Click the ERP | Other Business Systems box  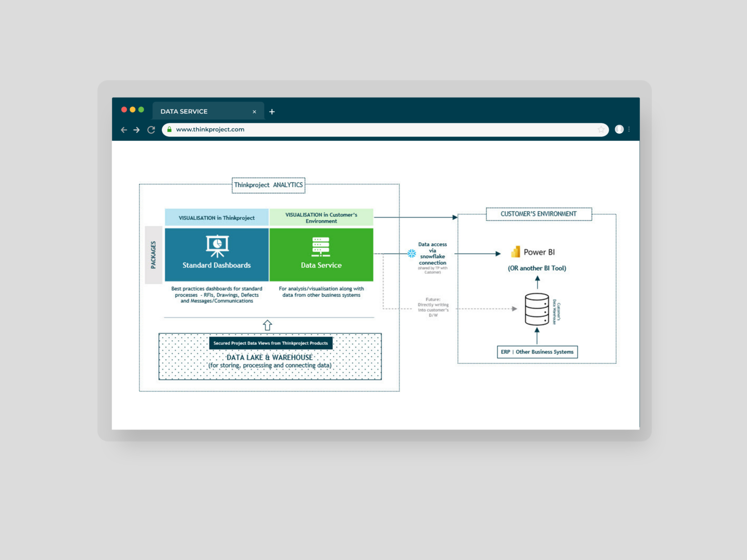537,352
